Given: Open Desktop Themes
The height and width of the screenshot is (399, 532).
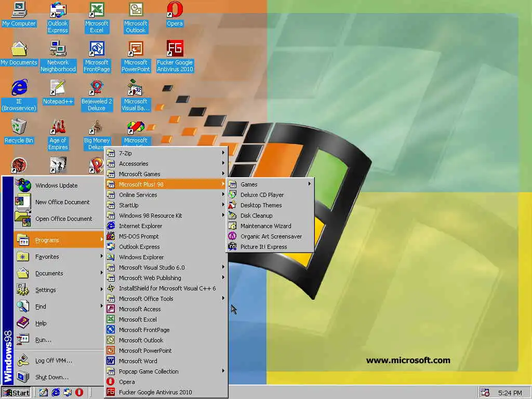Looking at the screenshot, I should point(270,205).
